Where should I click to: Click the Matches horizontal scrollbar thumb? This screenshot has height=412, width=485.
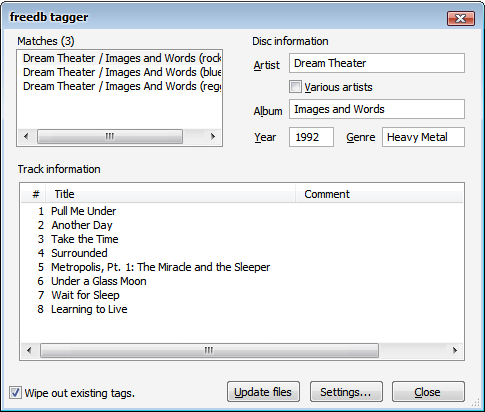110,136
